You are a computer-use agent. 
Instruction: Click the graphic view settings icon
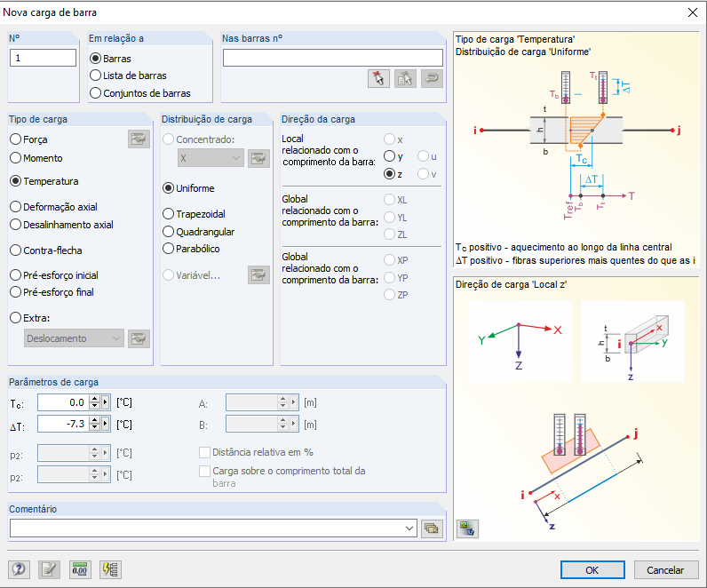click(x=467, y=528)
